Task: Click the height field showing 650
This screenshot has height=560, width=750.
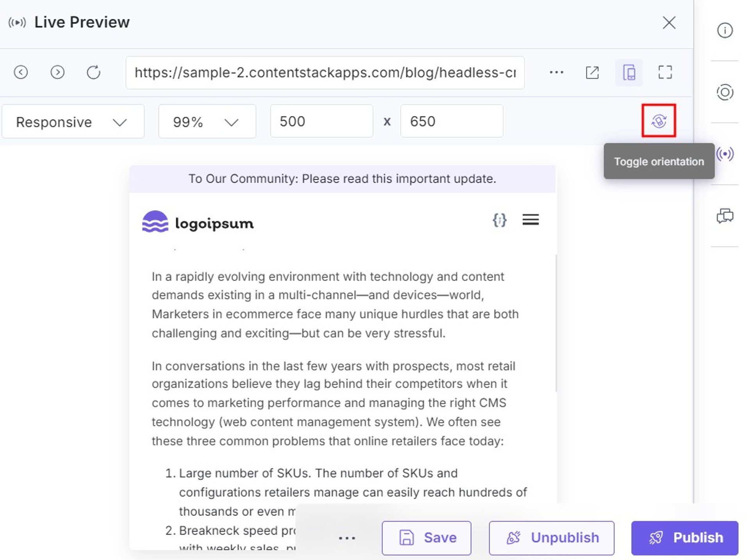Action: (452, 121)
